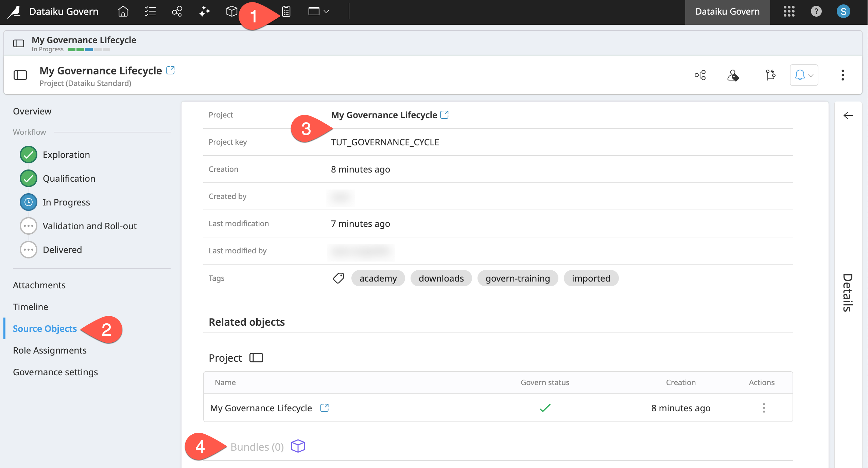The image size is (868, 468).
Task: Select the Delivered workflow step
Action: [62, 250]
